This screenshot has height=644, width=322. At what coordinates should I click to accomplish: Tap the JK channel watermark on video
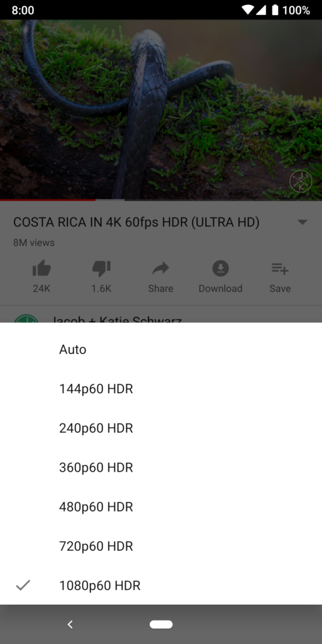(301, 181)
